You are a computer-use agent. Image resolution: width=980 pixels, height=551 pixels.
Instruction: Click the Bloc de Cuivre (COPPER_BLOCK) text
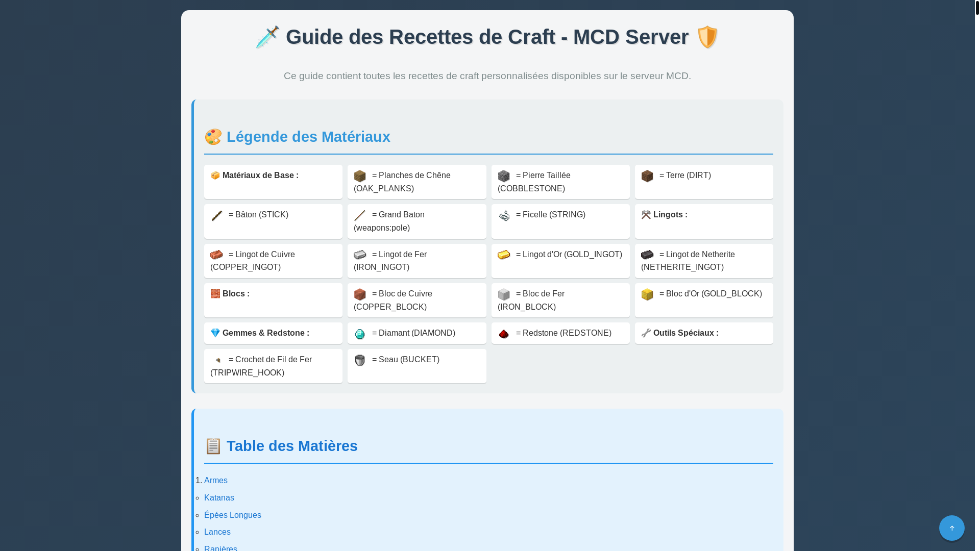coord(393,300)
